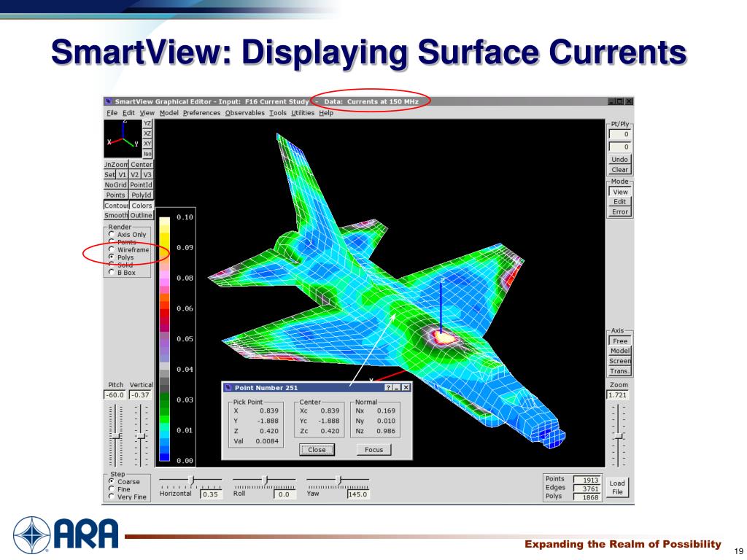Click the Vertical value field
The height and width of the screenshot is (560, 747).
141,394
